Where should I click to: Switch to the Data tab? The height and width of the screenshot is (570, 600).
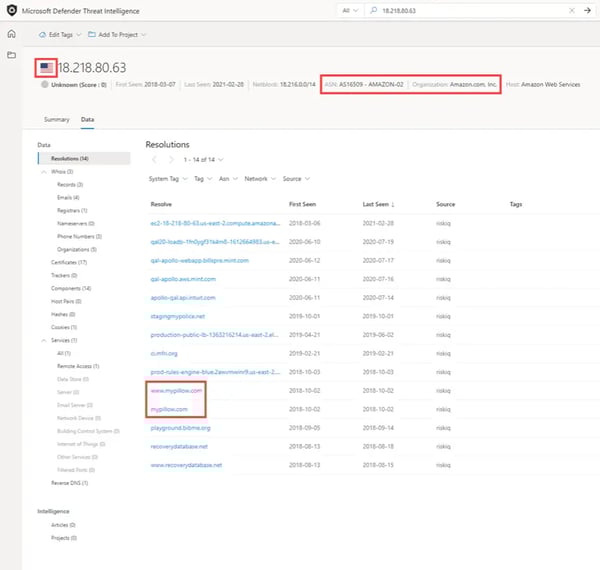coord(87,120)
